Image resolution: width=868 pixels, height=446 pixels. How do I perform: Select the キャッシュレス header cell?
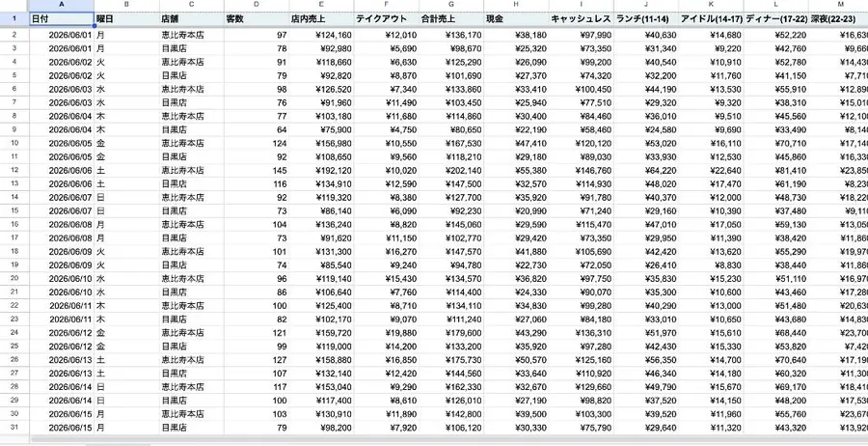tap(582, 19)
